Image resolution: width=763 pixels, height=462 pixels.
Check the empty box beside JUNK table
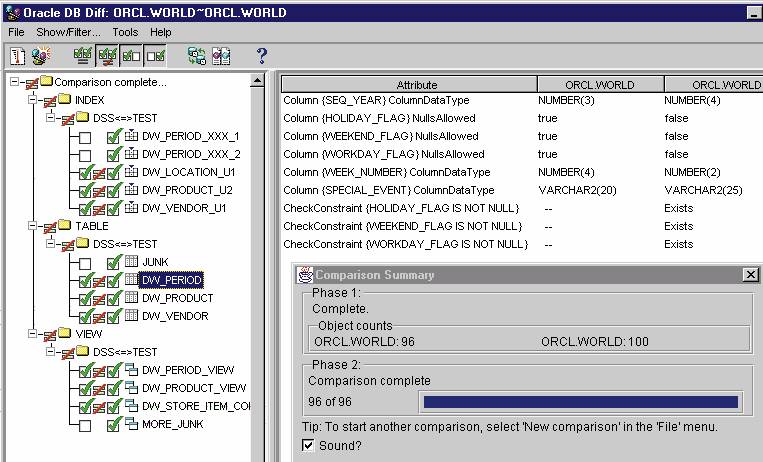(85, 262)
